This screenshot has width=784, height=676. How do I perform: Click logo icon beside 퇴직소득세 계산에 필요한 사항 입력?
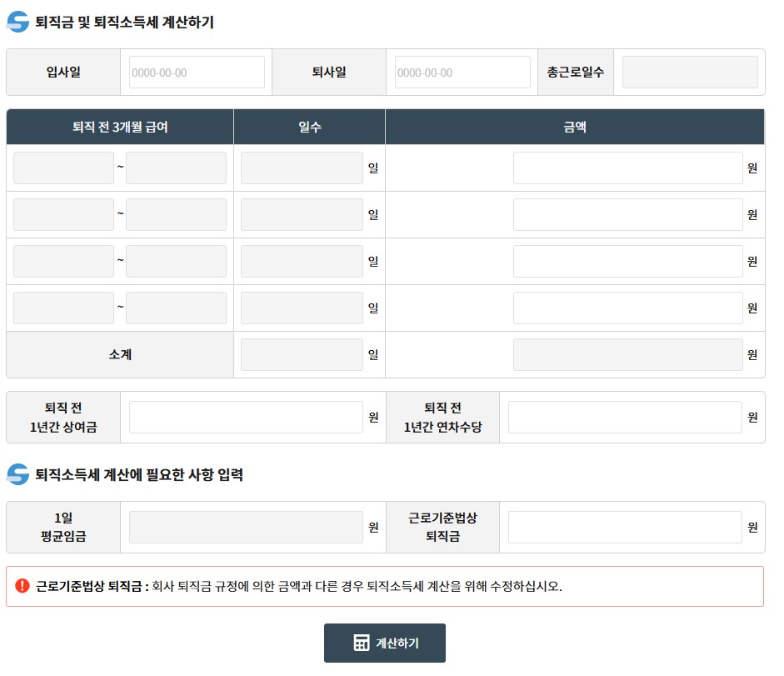[x=18, y=474]
